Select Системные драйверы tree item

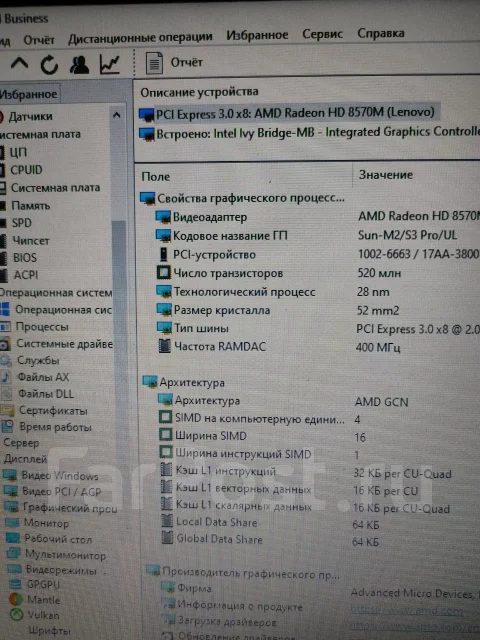64,344
